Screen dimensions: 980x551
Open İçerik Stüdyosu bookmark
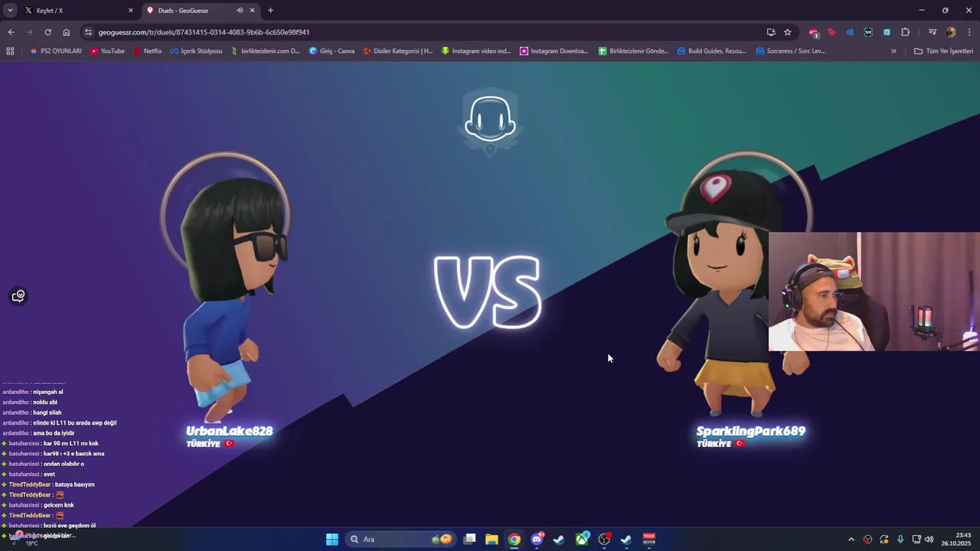(x=196, y=51)
